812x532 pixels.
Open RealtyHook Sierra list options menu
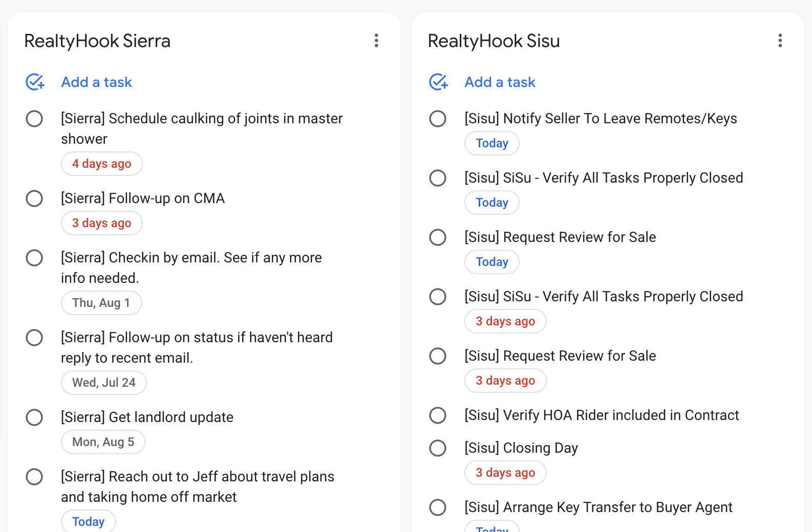pyautogui.click(x=376, y=40)
